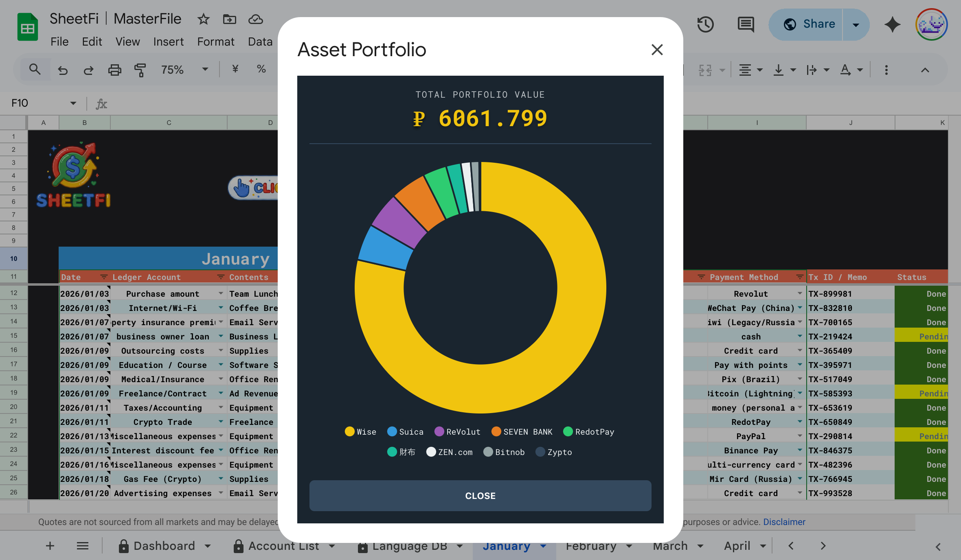The image size is (961, 560).
Task: Toggle the Wise series in the chart legend
Action: (x=360, y=432)
